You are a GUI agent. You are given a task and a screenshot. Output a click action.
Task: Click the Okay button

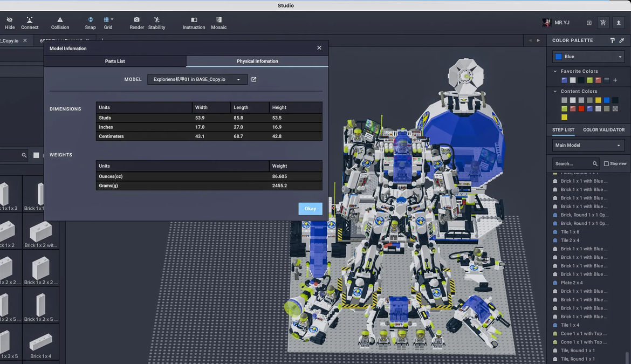pos(310,209)
